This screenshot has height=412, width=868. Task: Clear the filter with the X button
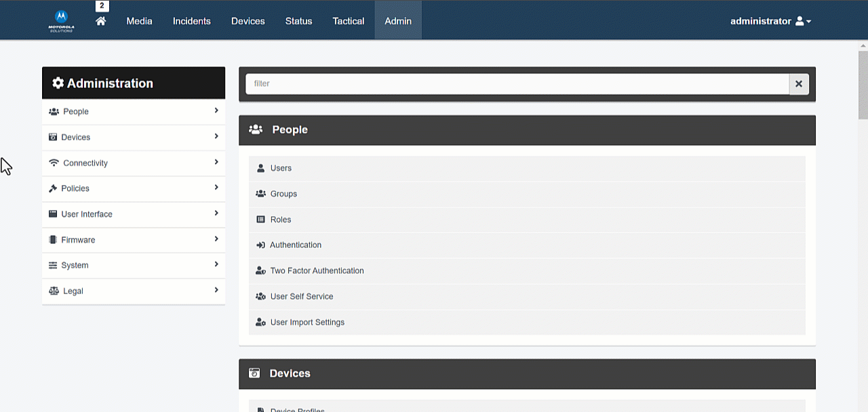click(x=799, y=84)
